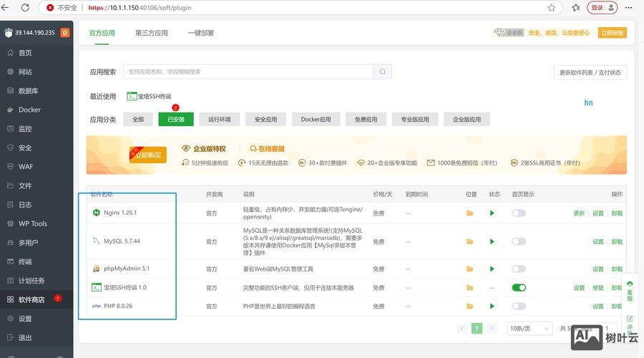The width and height of the screenshot is (644, 358).
Task: Select page 1 in pagination
Action: coord(477,329)
